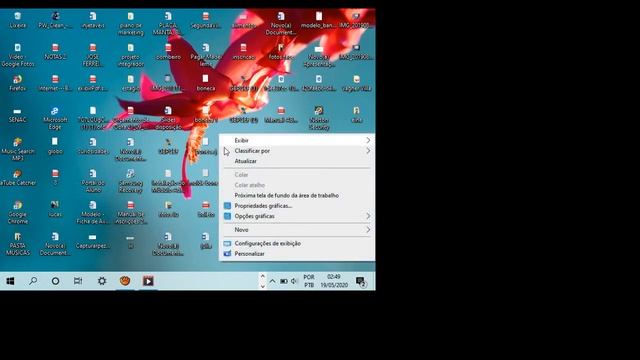Open Task View in taskbar
Viewport: 640px width, 360px height.
click(x=78, y=281)
